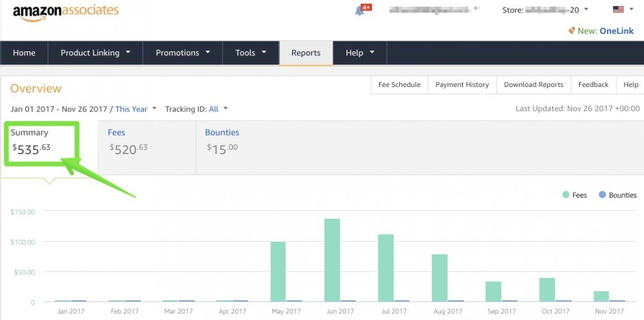The height and width of the screenshot is (320, 644).
Task: Open the Product Linking menu
Action: point(95,52)
